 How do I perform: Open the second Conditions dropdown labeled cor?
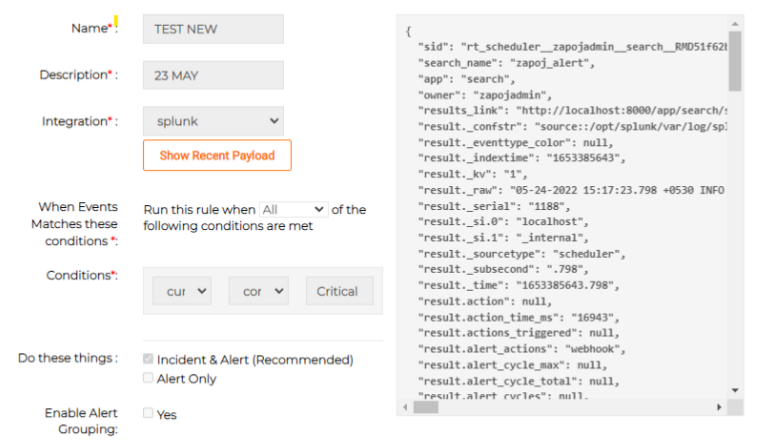coord(259,291)
